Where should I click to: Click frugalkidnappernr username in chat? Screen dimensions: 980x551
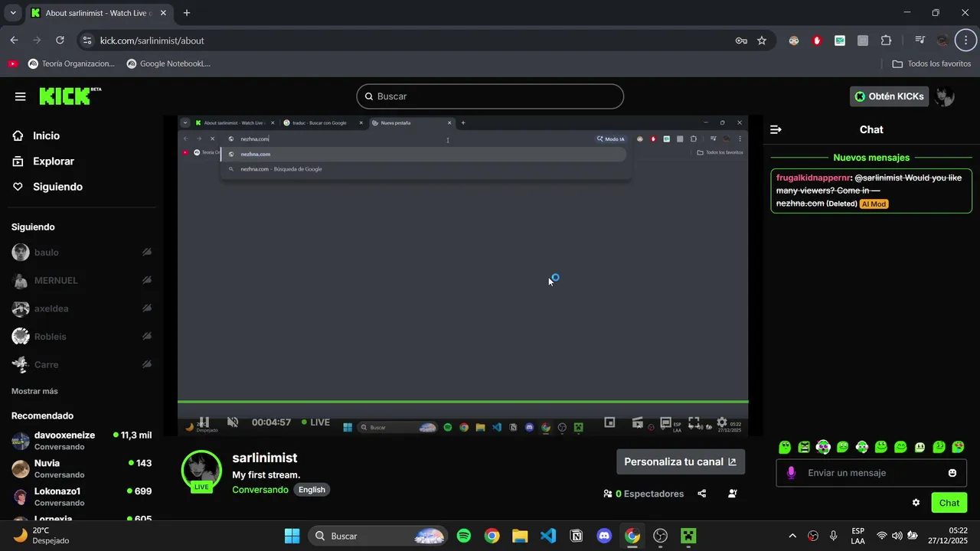pyautogui.click(x=813, y=178)
